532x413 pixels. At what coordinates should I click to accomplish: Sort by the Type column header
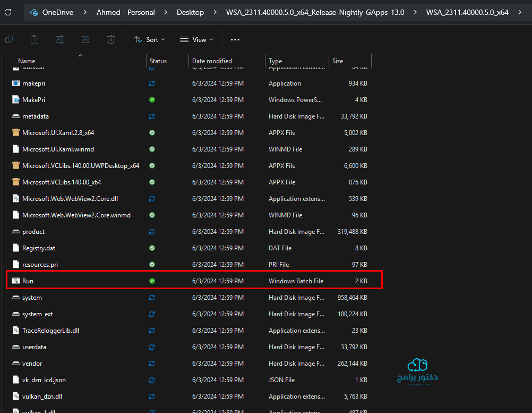coord(275,61)
